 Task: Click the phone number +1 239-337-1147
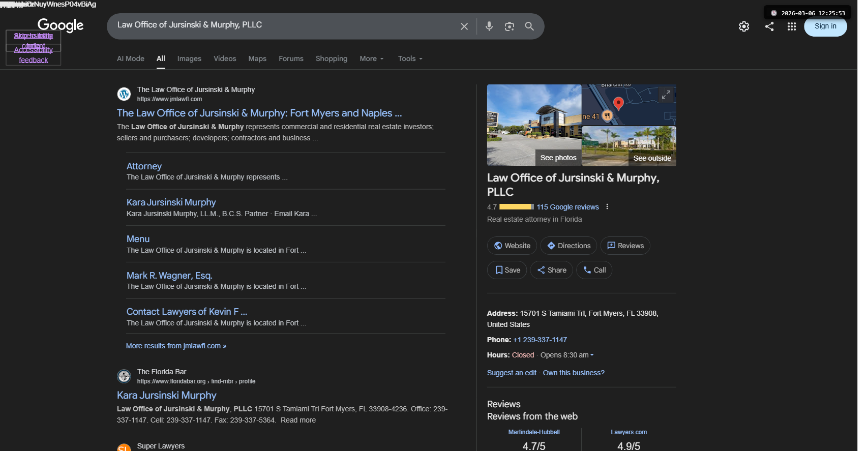(540, 340)
